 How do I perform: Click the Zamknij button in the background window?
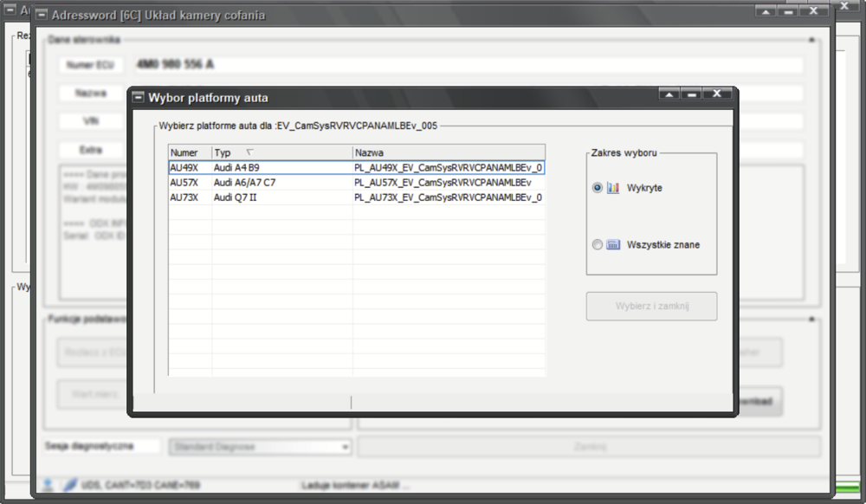coord(587,447)
